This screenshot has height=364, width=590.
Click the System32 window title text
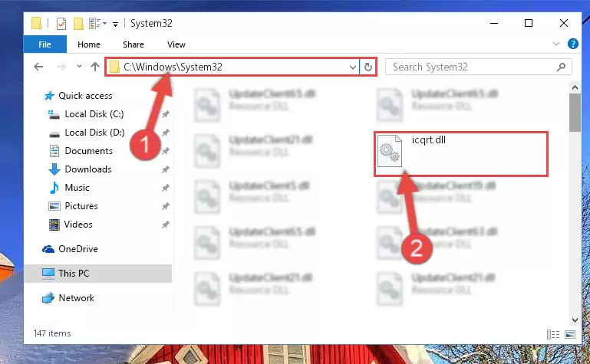coord(151,23)
